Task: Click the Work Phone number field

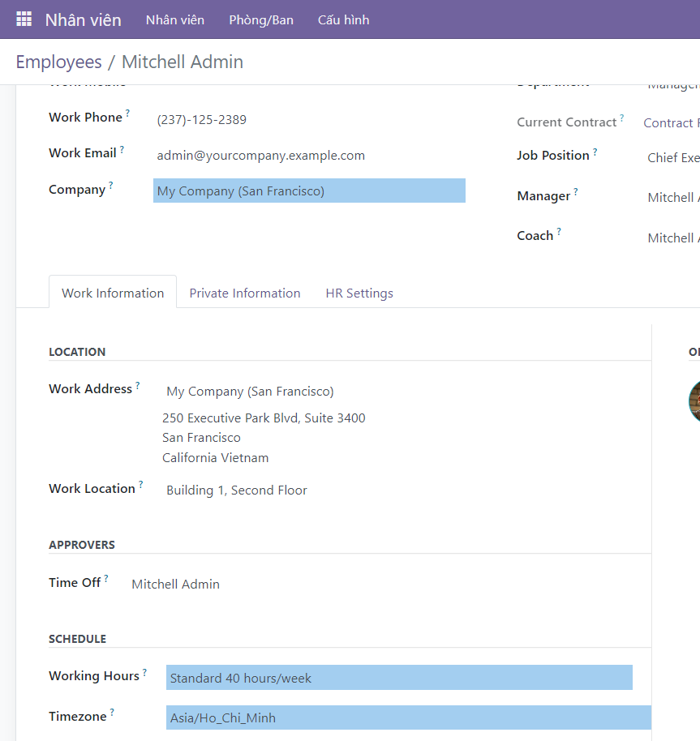Action: tap(202, 120)
